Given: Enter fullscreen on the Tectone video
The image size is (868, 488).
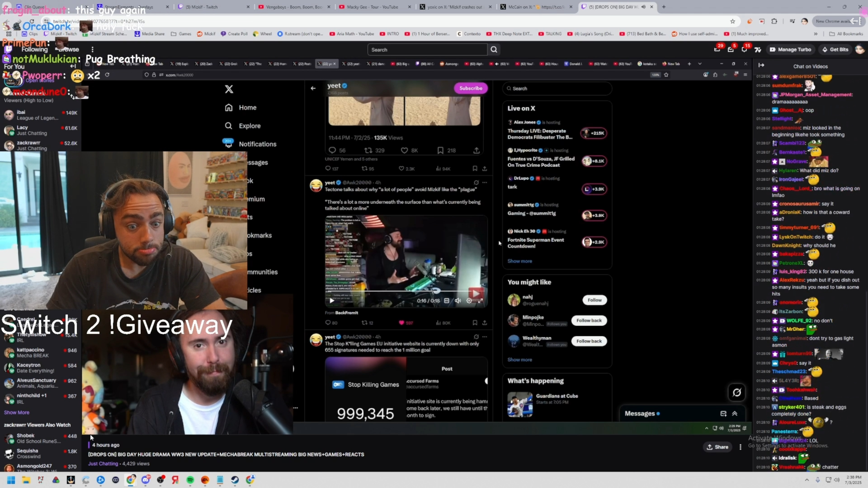Looking at the screenshot, I should [x=481, y=300].
